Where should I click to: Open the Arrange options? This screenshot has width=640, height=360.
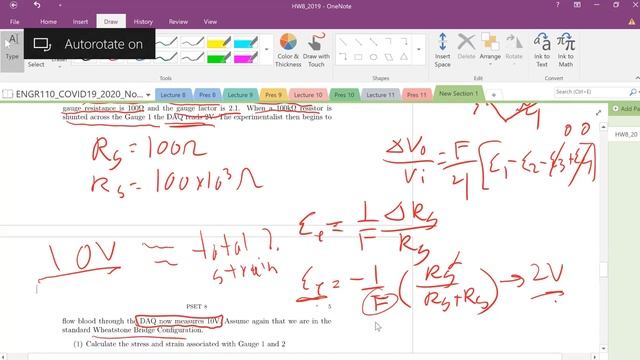490,49
